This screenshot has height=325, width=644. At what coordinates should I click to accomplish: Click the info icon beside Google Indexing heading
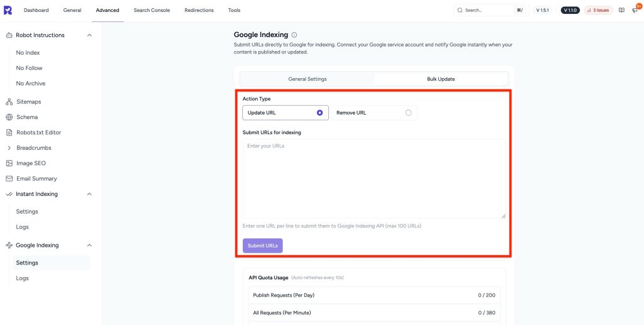coord(294,35)
